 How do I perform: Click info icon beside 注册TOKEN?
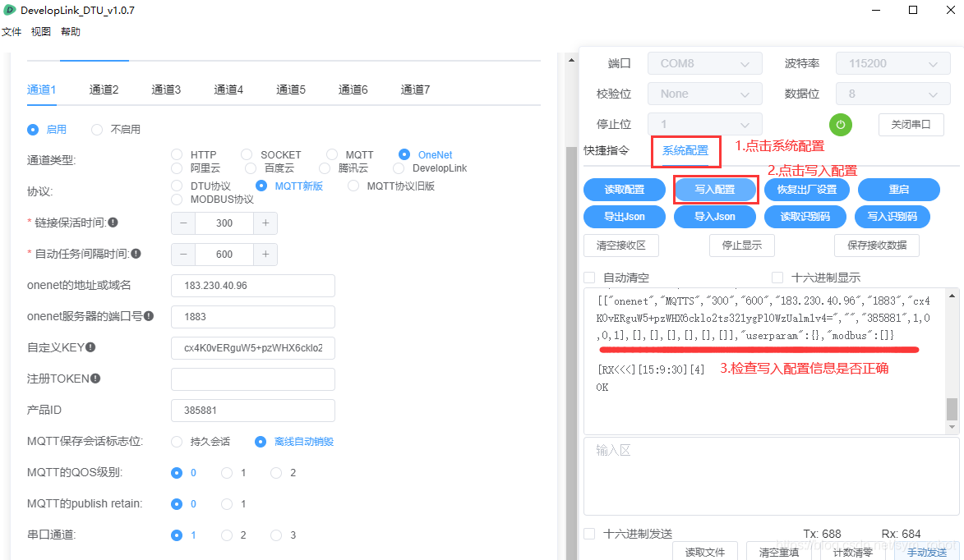[95, 379]
